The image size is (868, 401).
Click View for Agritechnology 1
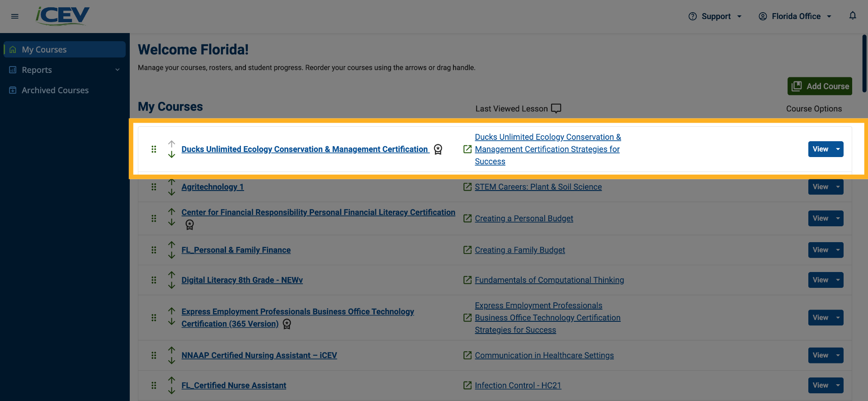[x=821, y=187]
